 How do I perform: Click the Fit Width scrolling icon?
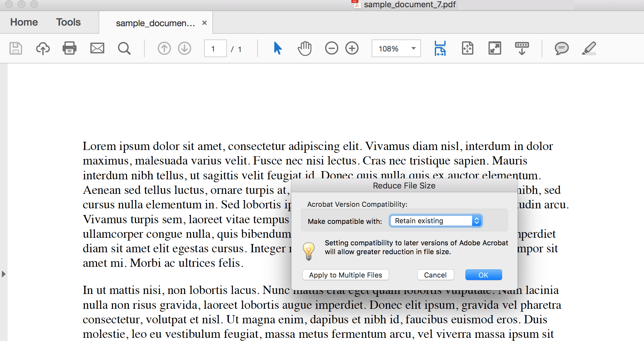pyautogui.click(x=440, y=49)
